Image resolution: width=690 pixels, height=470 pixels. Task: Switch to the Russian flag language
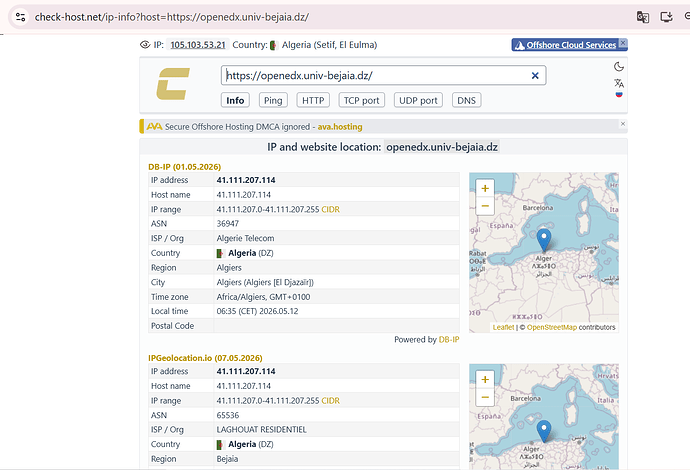point(619,95)
